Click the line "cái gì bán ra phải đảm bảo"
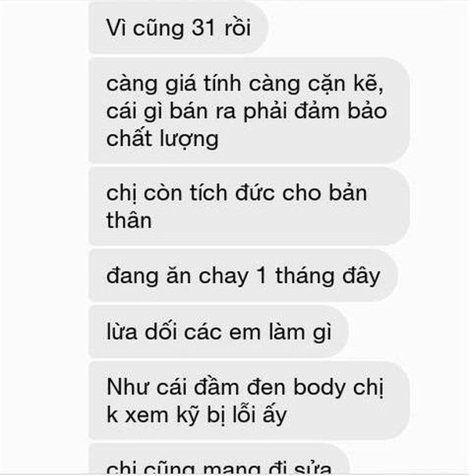Viewport: 469px width, 476px height. pos(246,112)
